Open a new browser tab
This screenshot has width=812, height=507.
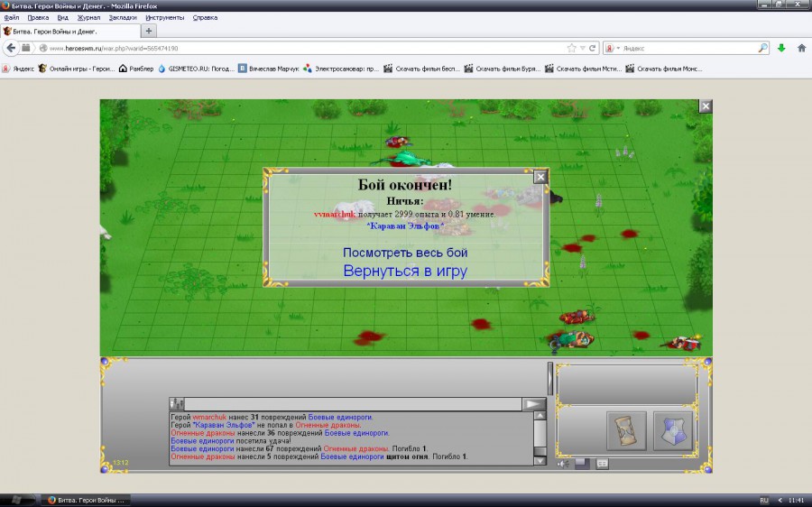(x=149, y=31)
